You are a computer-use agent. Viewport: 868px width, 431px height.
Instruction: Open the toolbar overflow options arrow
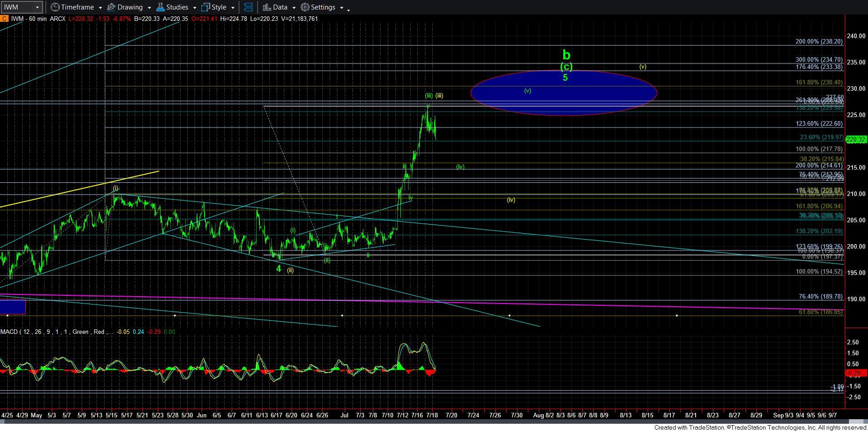click(x=348, y=10)
